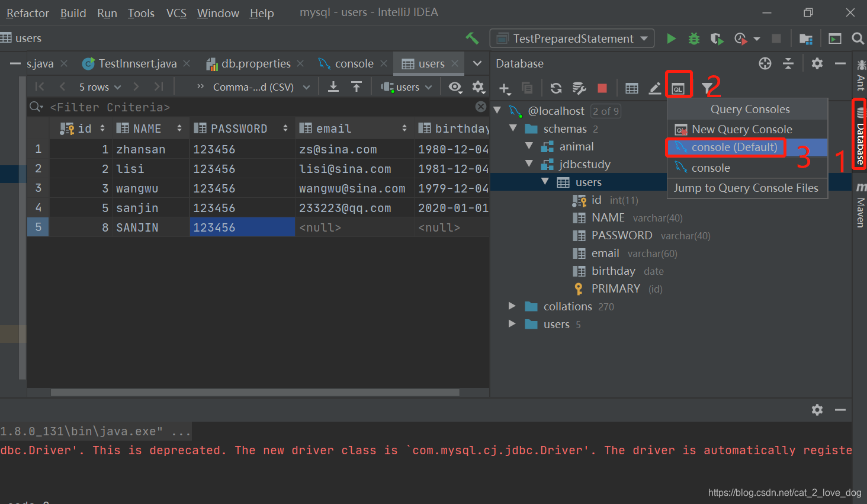
Task: Select the lisi@sina.com cell
Action: (354, 169)
